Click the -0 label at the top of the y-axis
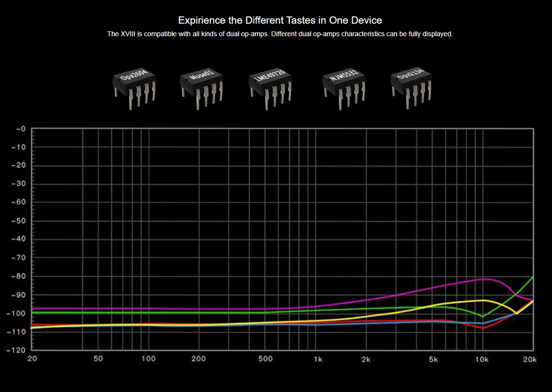The height and width of the screenshot is (392, 552). 20,129
